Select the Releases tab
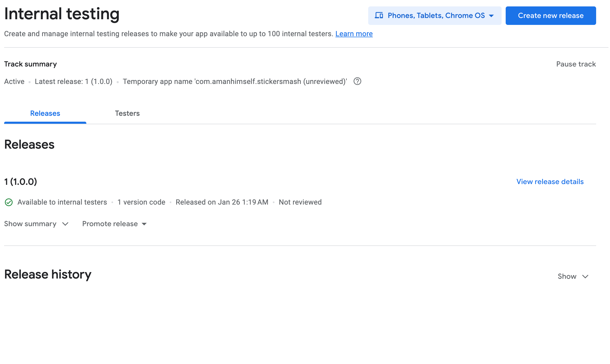The image size is (610, 364). coord(45,113)
